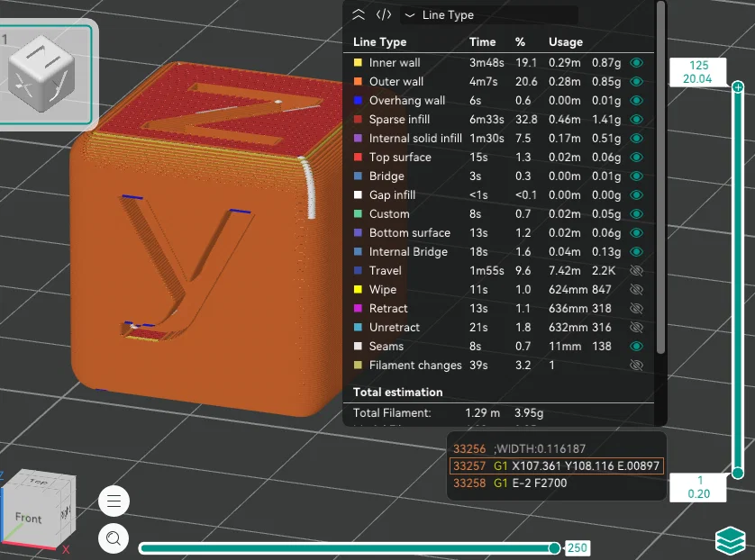Click the red Top surface color swatch
The height and width of the screenshot is (560, 755).
[358, 158]
